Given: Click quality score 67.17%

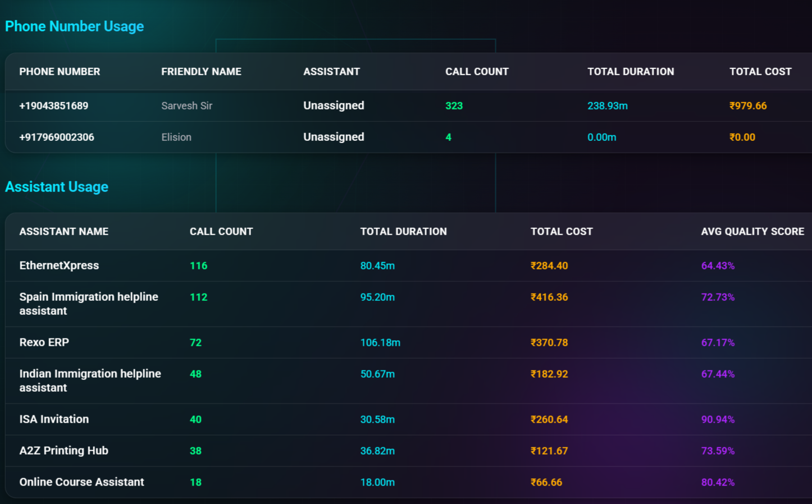Looking at the screenshot, I should pos(718,342).
